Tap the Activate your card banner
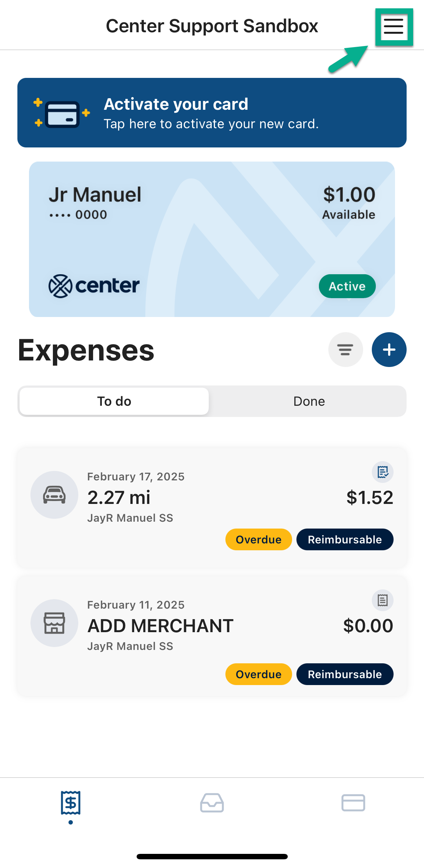Image resolution: width=424 pixels, height=868 pixels. 212,113
